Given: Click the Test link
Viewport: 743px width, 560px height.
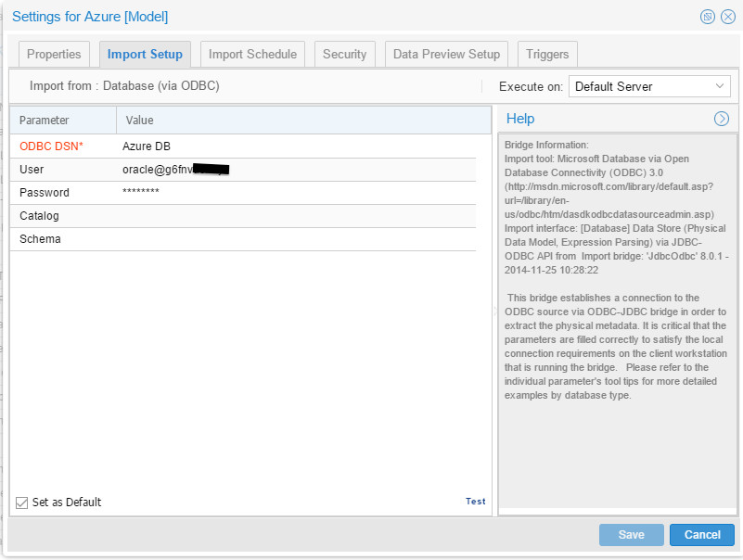Looking at the screenshot, I should pos(475,502).
